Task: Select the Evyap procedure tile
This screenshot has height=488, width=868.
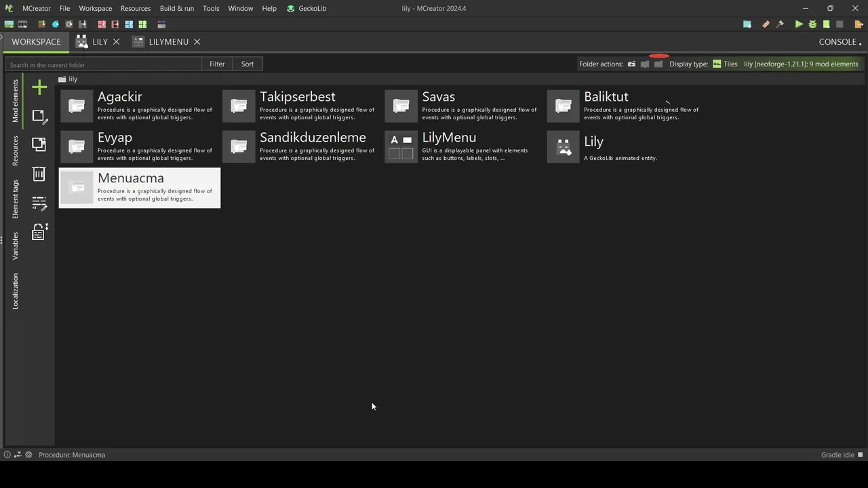Action: [x=140, y=147]
